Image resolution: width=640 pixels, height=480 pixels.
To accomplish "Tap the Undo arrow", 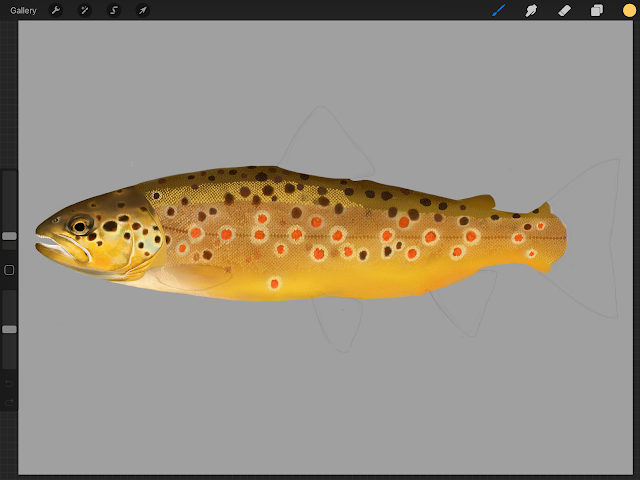I will [9, 383].
